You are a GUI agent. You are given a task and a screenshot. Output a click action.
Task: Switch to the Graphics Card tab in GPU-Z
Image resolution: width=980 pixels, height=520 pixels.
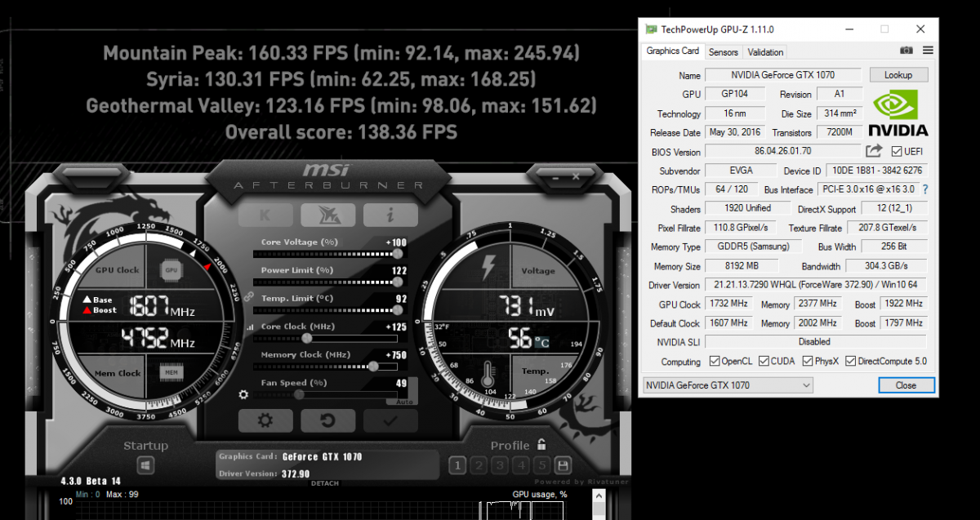click(x=673, y=51)
